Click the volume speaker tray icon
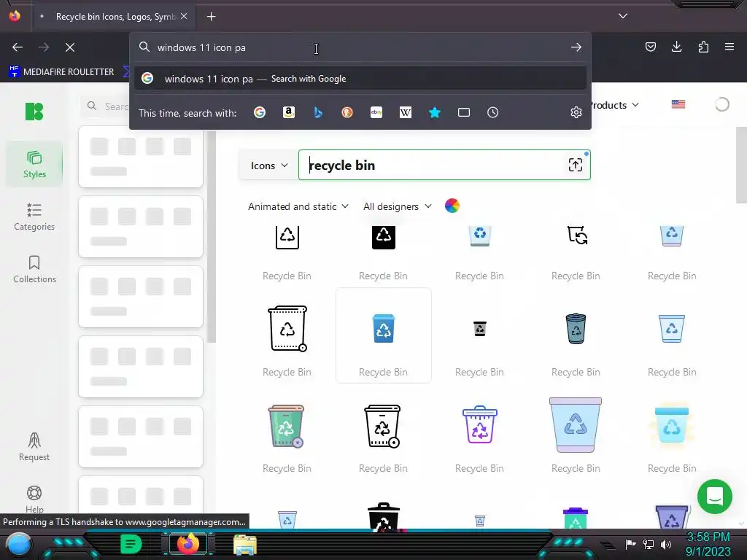The height and width of the screenshot is (560, 747). 666,544
